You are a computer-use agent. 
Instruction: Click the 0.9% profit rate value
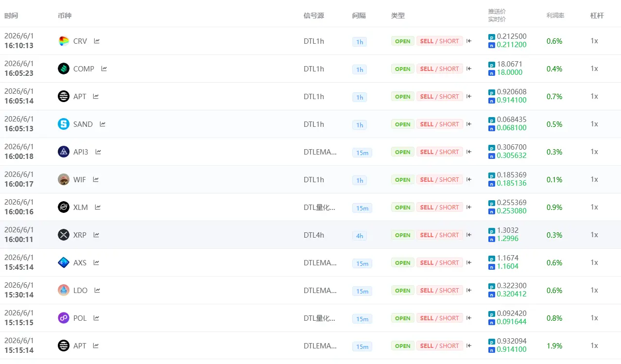pos(554,208)
